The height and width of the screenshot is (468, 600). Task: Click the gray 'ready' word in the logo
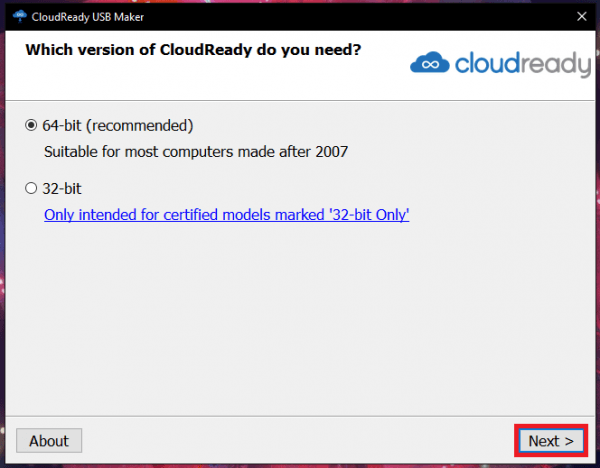[x=554, y=65]
